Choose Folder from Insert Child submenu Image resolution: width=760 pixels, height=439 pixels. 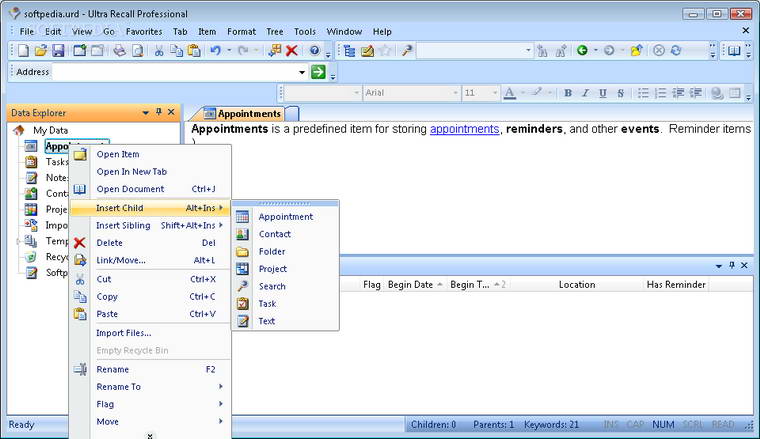tap(285, 251)
